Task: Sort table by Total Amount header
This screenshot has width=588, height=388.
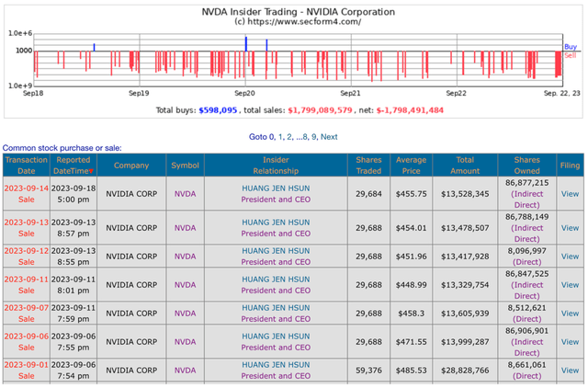Action: tap(465, 165)
